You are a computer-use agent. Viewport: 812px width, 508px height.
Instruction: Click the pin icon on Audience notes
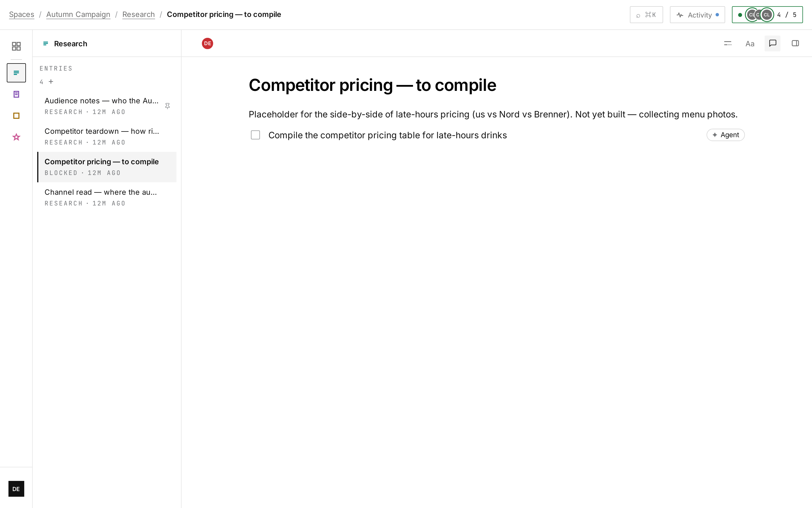click(x=167, y=106)
